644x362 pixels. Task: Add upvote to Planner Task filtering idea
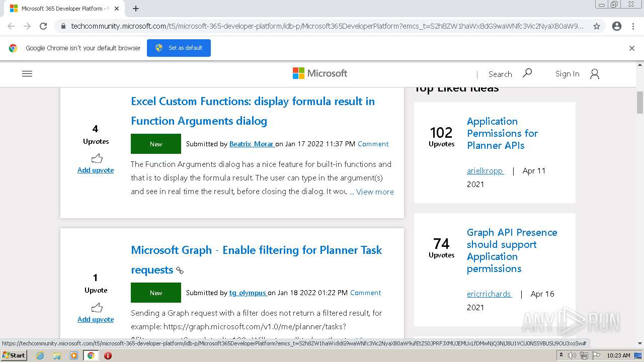(96, 319)
